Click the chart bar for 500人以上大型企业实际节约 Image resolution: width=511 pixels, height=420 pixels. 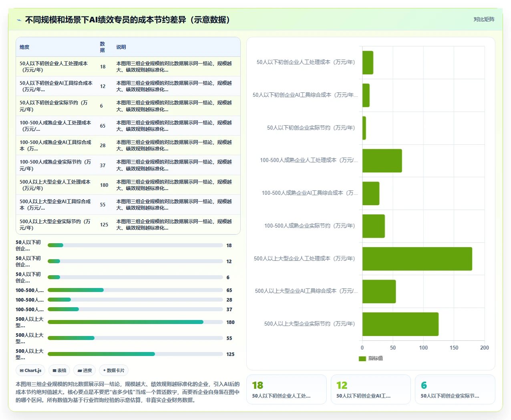[x=400, y=324]
